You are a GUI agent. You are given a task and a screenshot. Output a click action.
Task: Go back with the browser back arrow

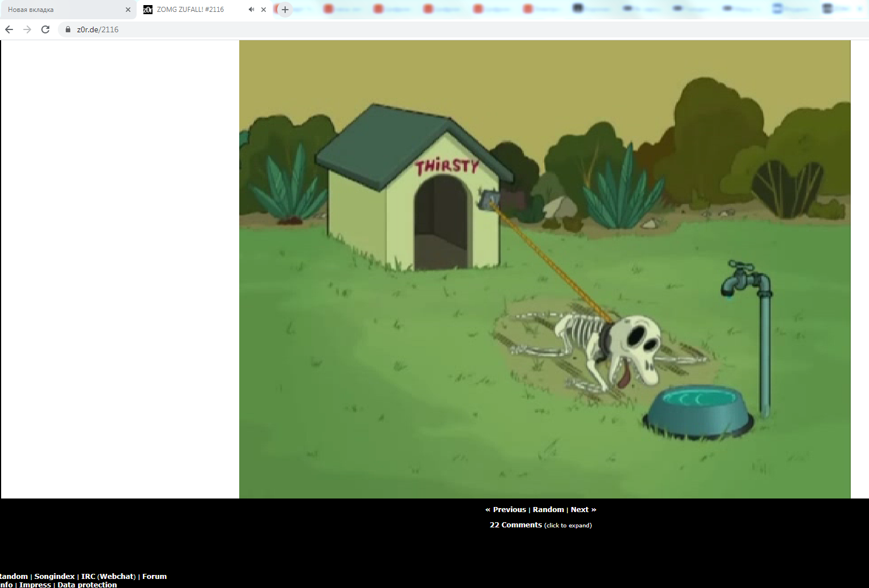[x=9, y=29]
